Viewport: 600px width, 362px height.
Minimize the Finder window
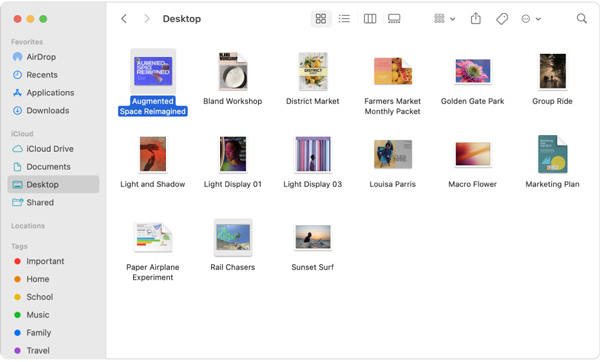tap(30, 19)
